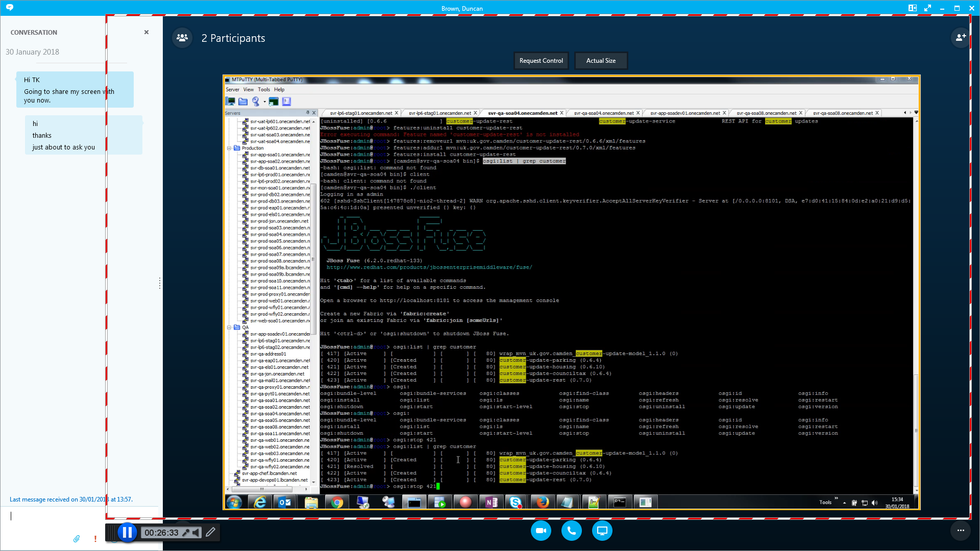The image size is (980, 551).
Task: Open the recorder's pencil annotation tool
Action: click(210, 533)
